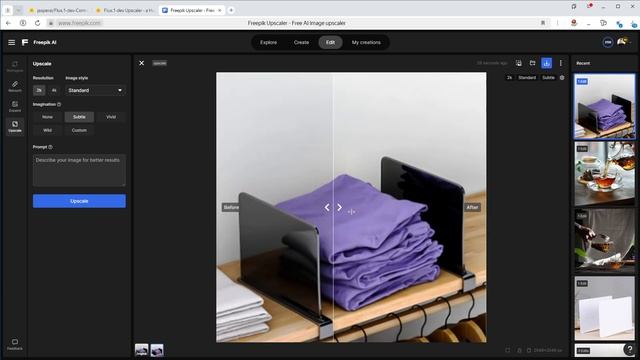Click the lock icon below the image
The image size is (640, 360).
point(519,350)
